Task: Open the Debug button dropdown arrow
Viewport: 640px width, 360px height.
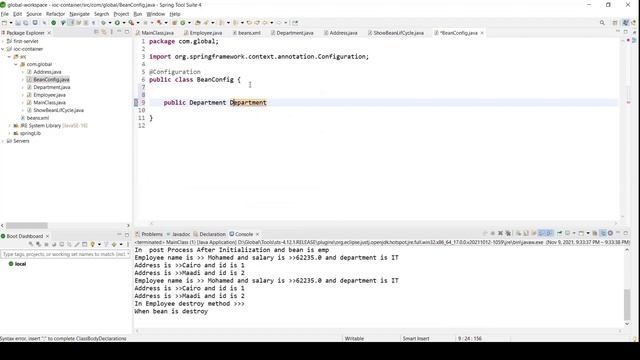Action: (110, 23)
